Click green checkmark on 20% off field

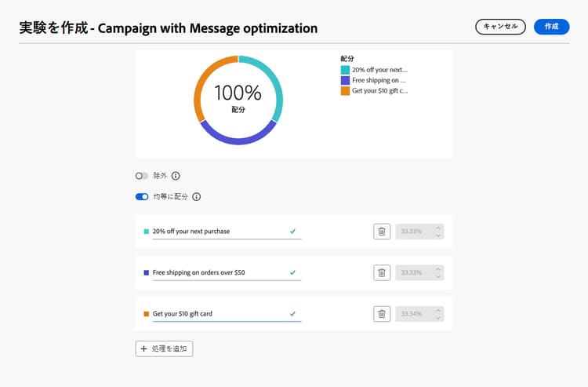(x=292, y=232)
